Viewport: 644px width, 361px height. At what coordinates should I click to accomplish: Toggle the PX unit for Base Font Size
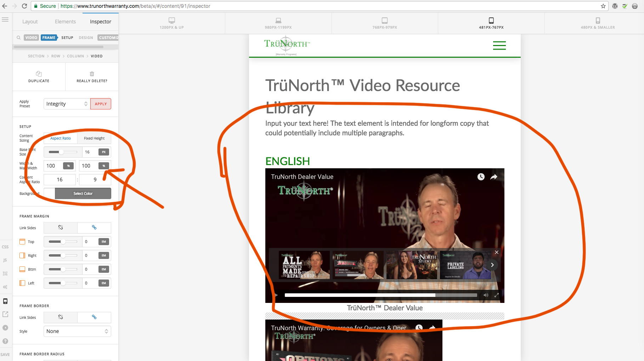(104, 152)
